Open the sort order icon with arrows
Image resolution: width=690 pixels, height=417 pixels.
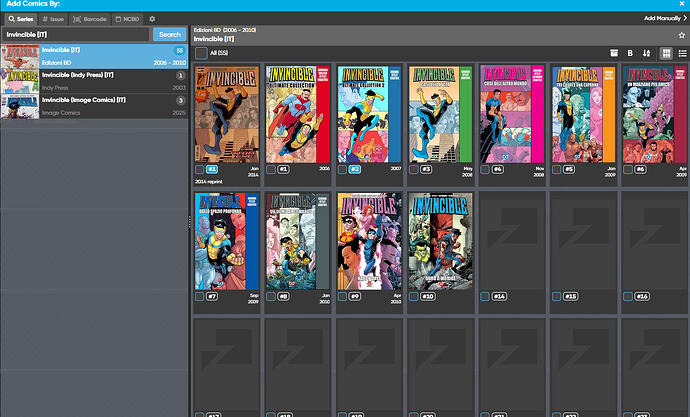646,53
